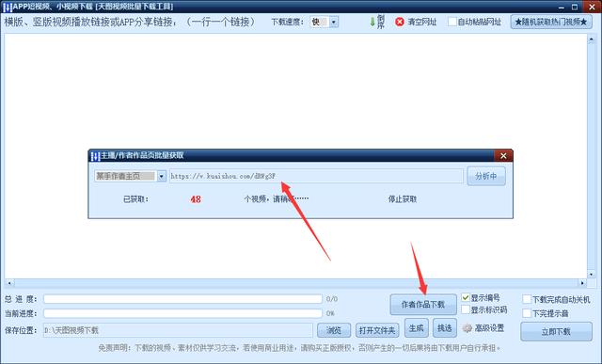Expand the 快手作者主页 platform dropdown
This screenshot has width=602, height=364.
click(x=161, y=176)
